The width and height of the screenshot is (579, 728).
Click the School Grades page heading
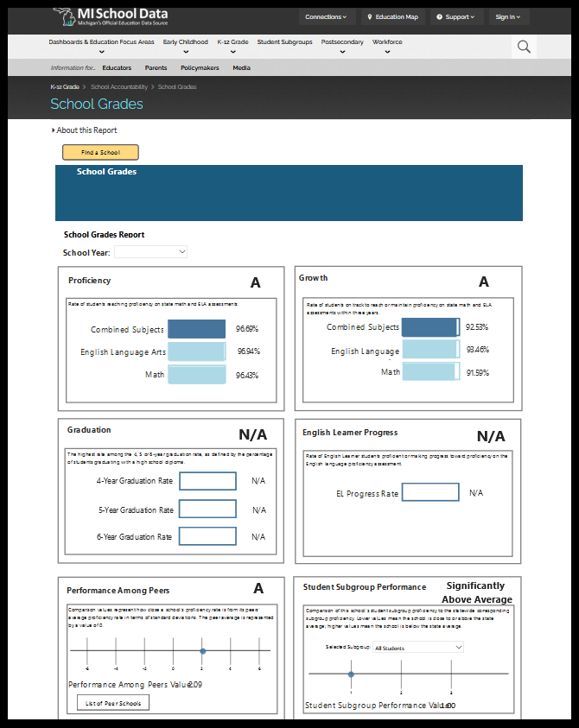(97, 104)
